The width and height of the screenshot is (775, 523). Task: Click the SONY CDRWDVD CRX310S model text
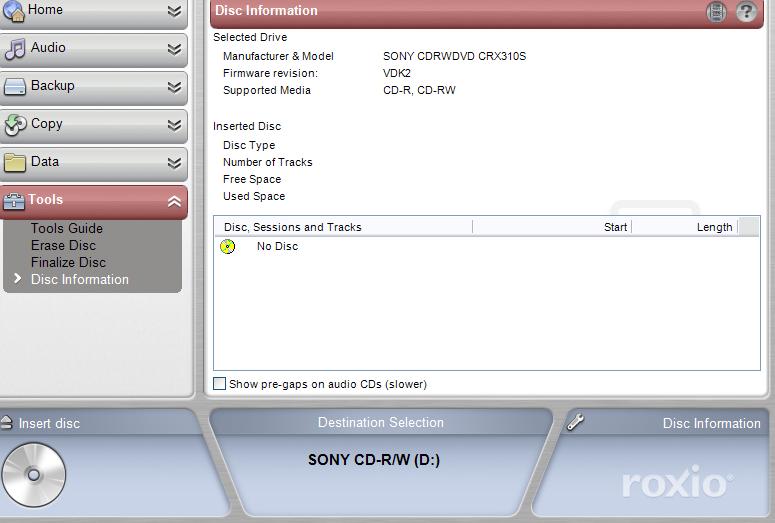(x=454, y=56)
